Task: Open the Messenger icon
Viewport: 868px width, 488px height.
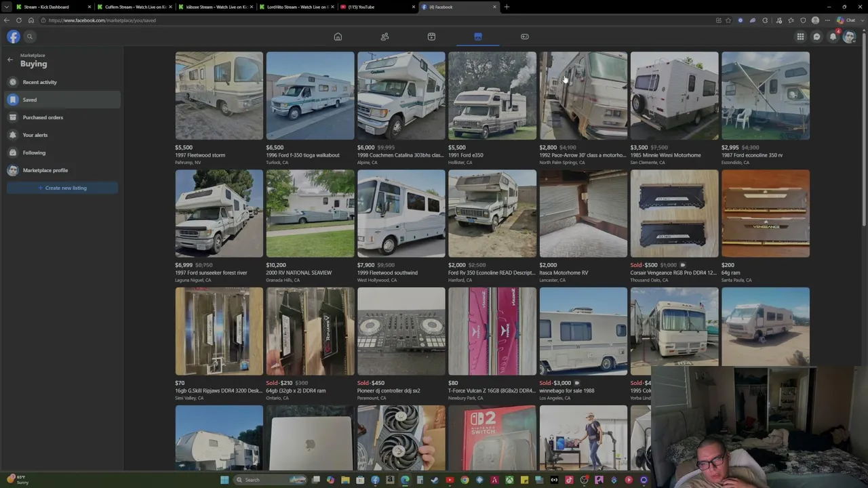Action: (x=816, y=37)
